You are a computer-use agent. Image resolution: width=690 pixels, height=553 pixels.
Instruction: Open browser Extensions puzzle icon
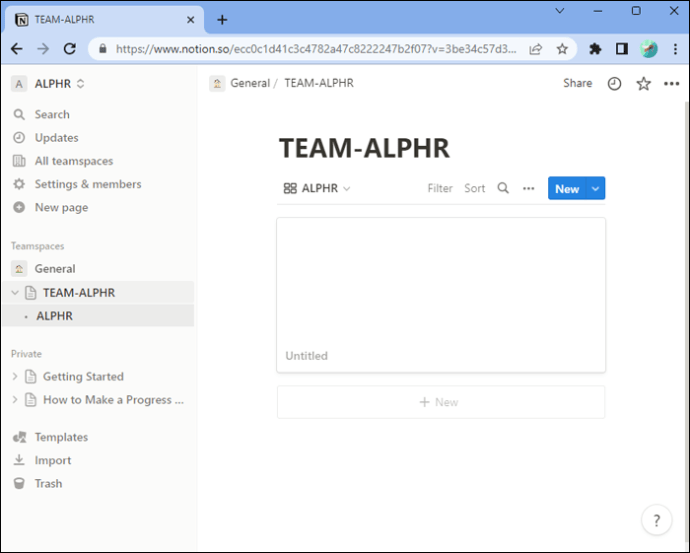[x=595, y=49]
